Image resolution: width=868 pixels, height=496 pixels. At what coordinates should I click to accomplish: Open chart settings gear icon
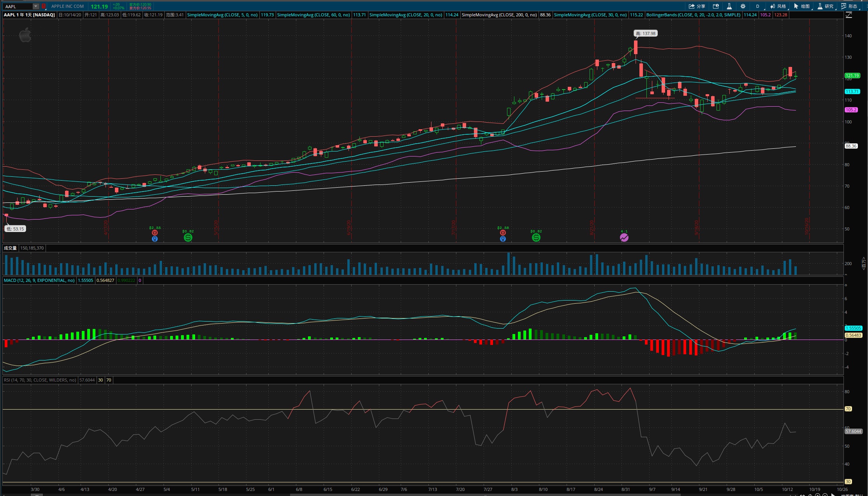[743, 6]
